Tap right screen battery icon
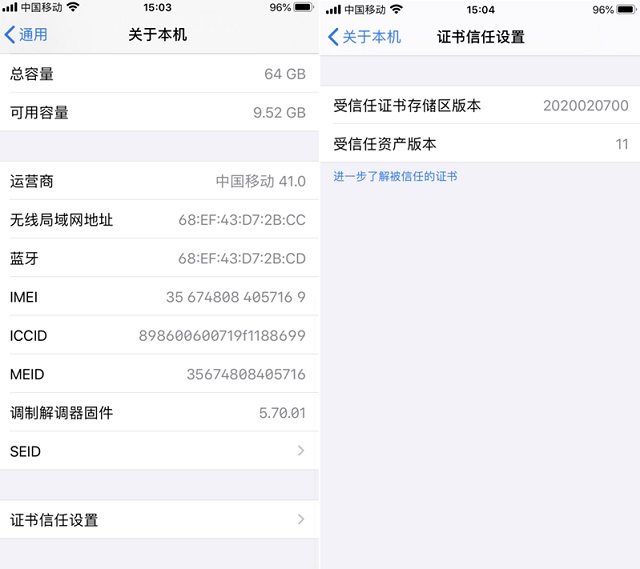This screenshot has height=569, width=640. click(x=627, y=9)
